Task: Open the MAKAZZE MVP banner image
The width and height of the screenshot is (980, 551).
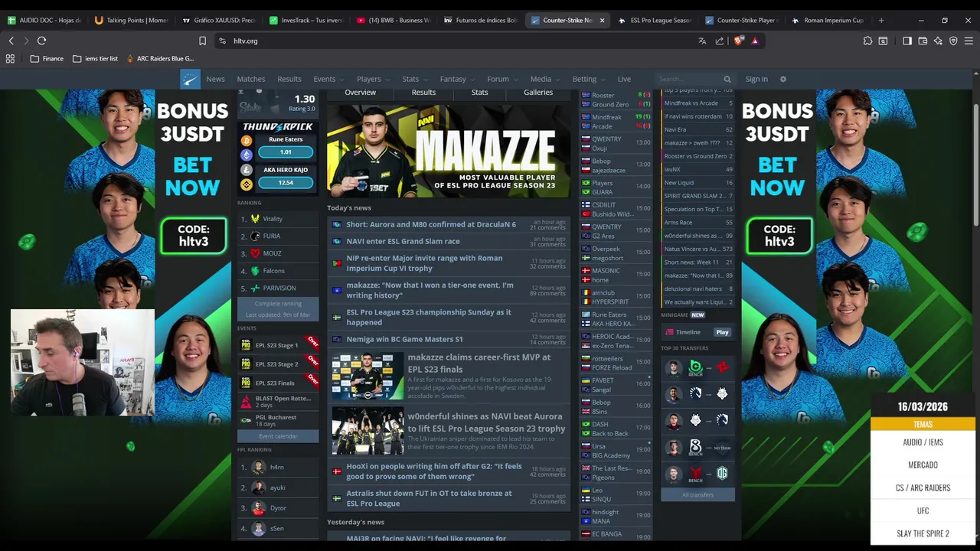Action: (448, 151)
